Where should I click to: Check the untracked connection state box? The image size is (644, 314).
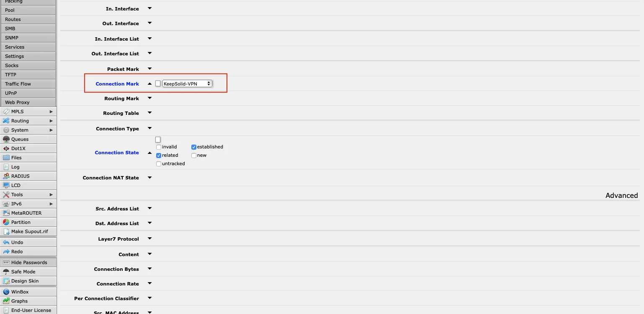point(159,164)
